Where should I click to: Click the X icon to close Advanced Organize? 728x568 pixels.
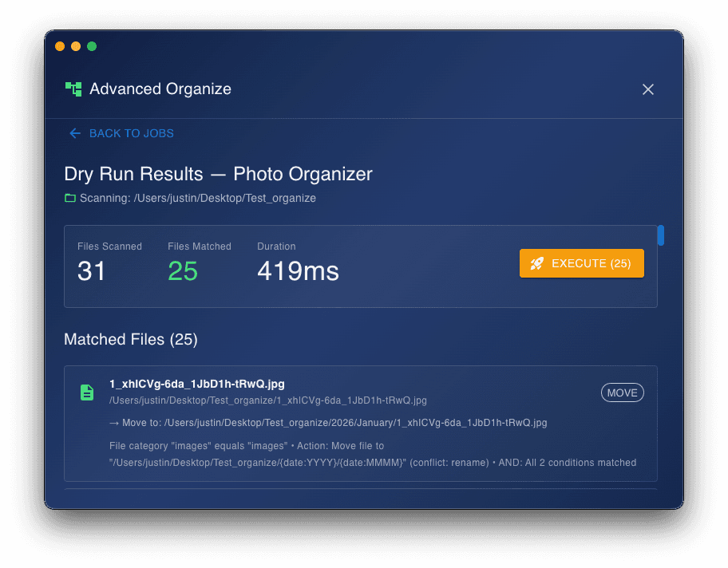click(x=648, y=89)
